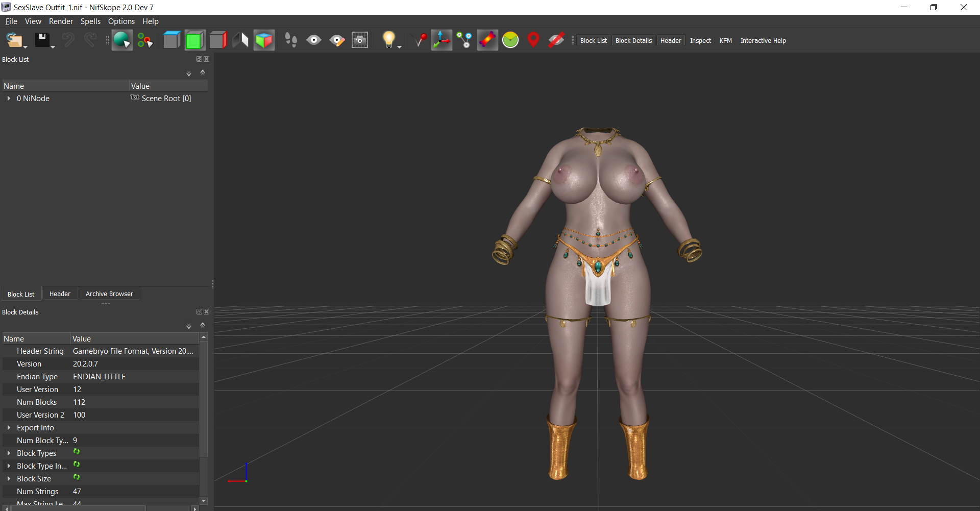Viewport: 980px width, 511px height.
Task: Click the Inspect toolbar button
Action: pyautogui.click(x=700, y=41)
